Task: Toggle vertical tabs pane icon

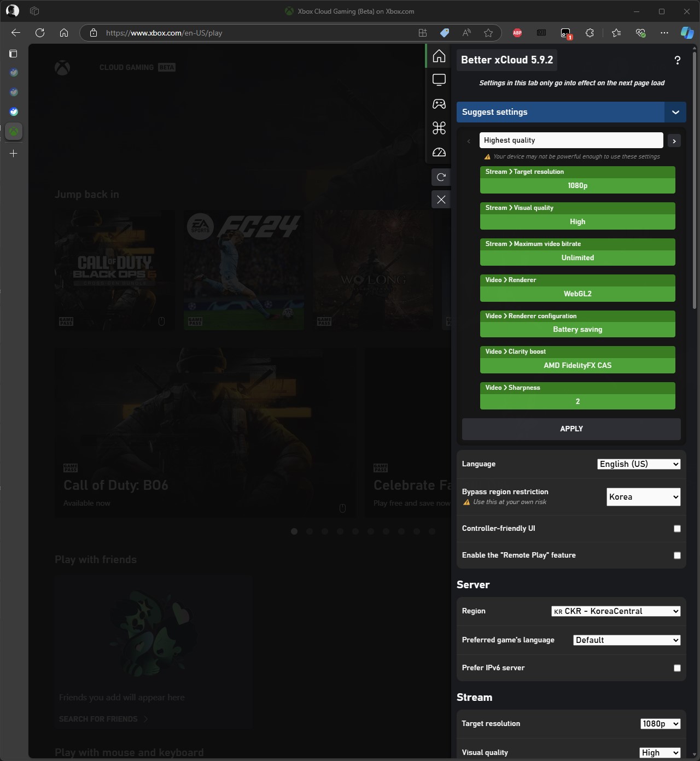Action: pos(14,54)
